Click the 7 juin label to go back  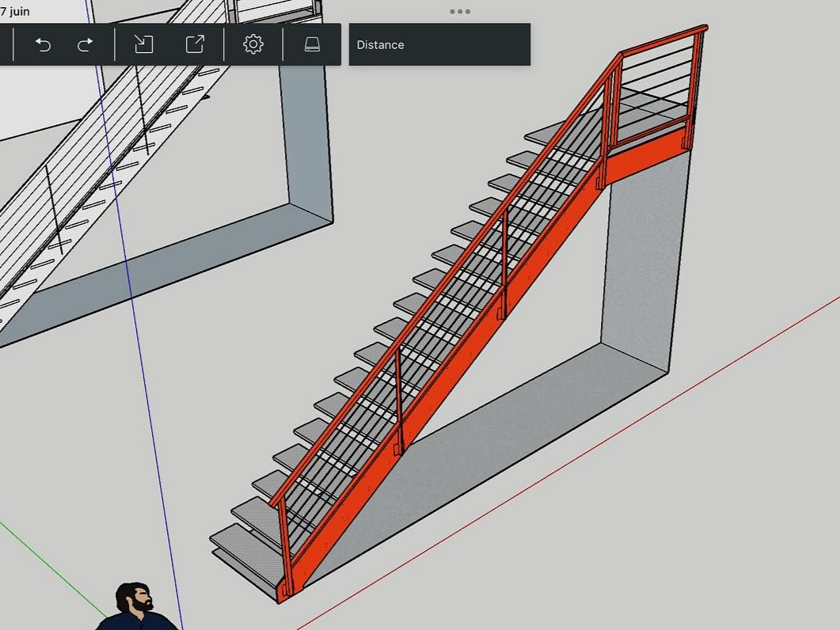(16, 11)
